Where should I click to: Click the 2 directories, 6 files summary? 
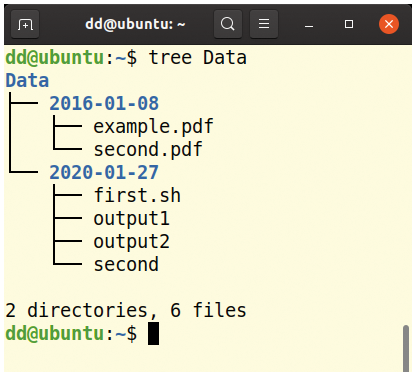pyautogui.click(x=126, y=311)
